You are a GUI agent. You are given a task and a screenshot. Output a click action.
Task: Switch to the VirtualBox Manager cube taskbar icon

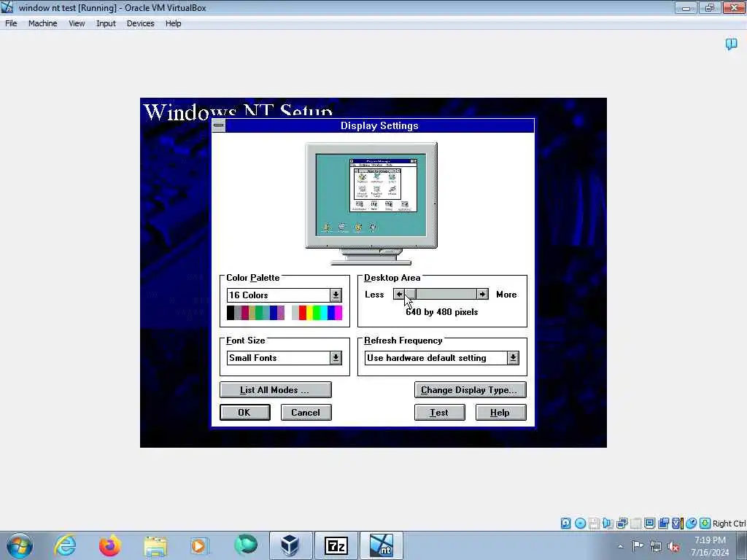290,545
